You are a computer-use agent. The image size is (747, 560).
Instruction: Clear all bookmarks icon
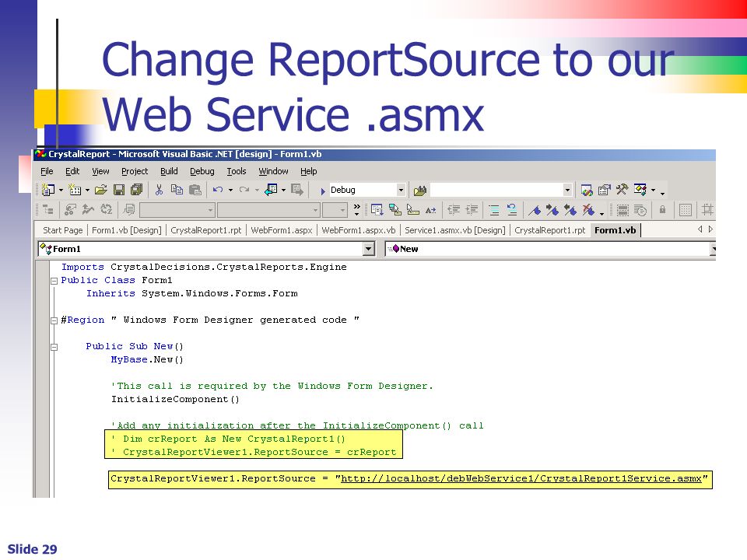pos(588,209)
